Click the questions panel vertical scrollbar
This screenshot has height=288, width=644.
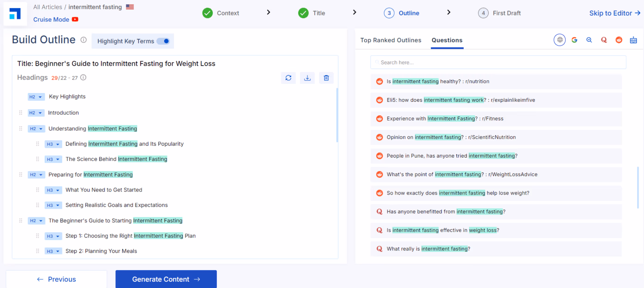tap(638, 188)
